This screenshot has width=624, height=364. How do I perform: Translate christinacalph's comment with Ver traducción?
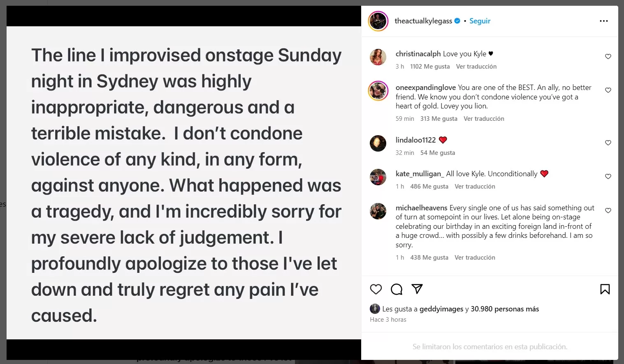pos(476,67)
